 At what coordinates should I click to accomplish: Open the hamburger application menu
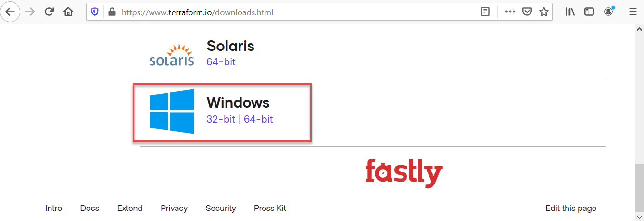click(632, 12)
